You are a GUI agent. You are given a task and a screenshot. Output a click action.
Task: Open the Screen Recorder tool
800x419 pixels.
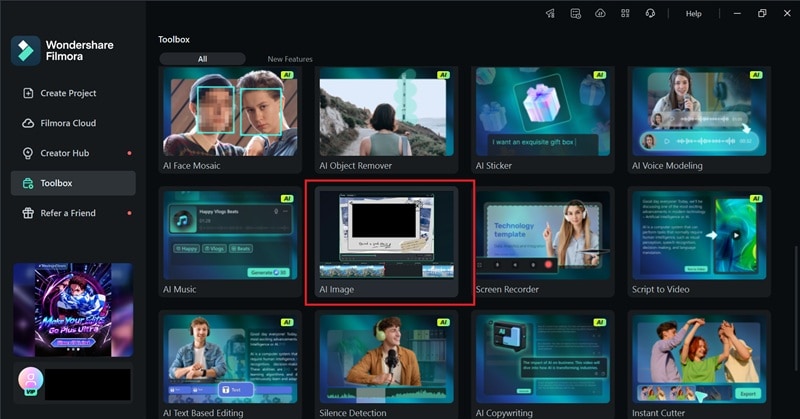pos(543,242)
